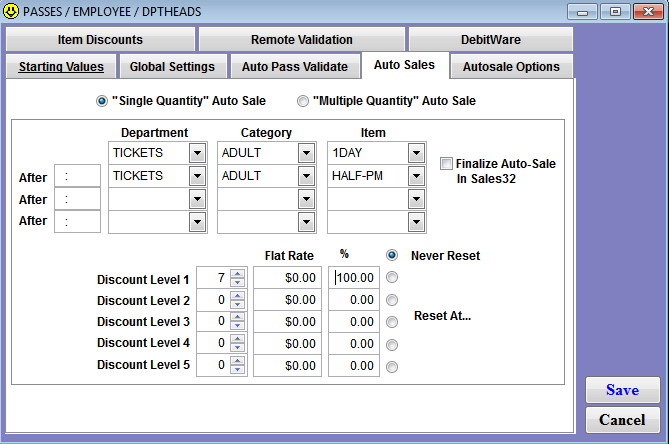Open empty Category dropdown in fourth row

tap(306, 222)
